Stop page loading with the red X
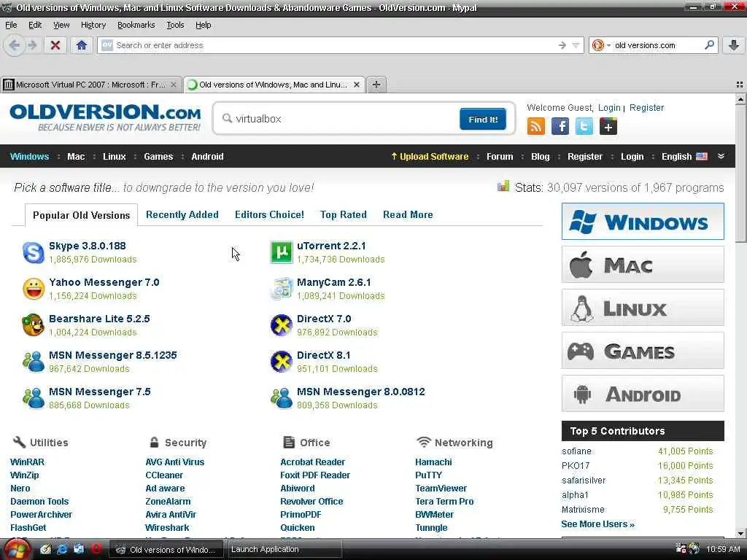 pos(55,45)
